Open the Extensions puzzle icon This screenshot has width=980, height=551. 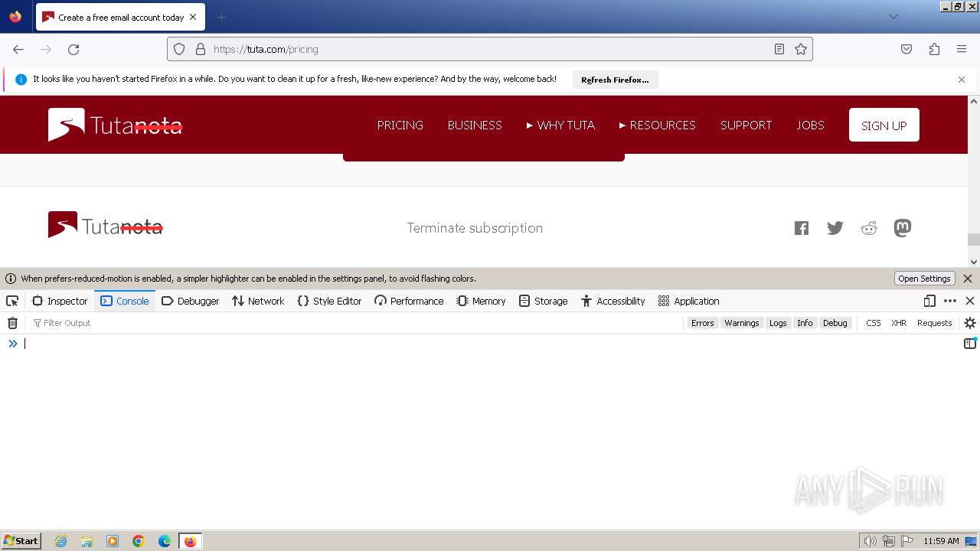click(x=934, y=49)
